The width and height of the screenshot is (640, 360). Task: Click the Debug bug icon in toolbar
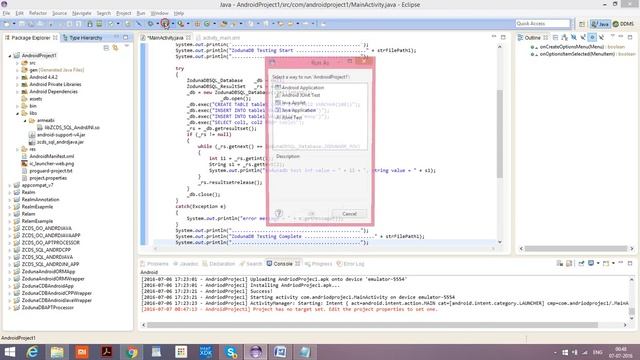click(x=151, y=24)
